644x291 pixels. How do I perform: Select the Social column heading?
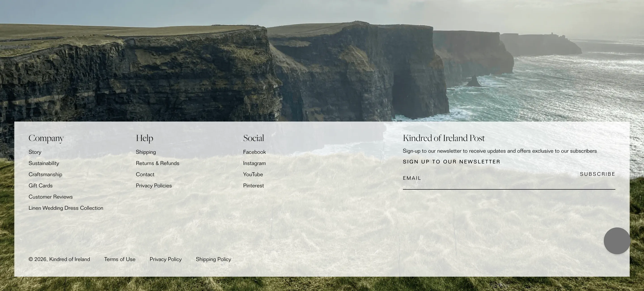(254, 138)
